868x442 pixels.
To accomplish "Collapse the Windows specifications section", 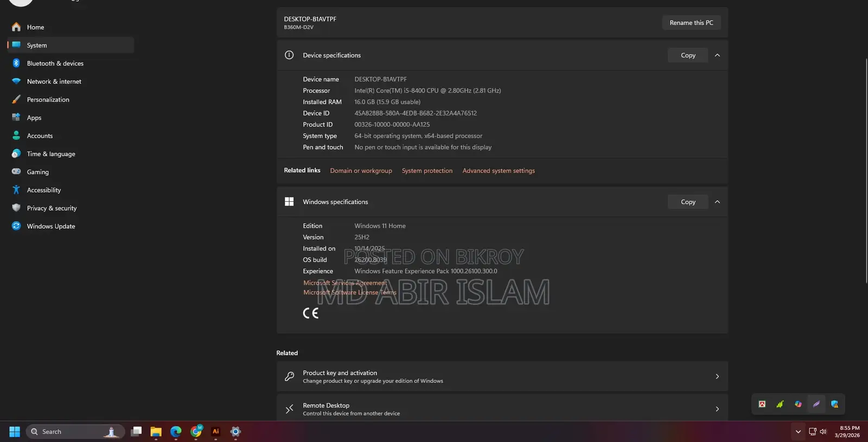I will point(717,202).
